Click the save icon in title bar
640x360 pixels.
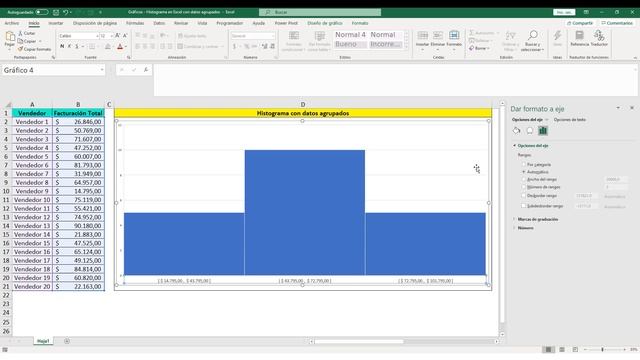(56, 12)
